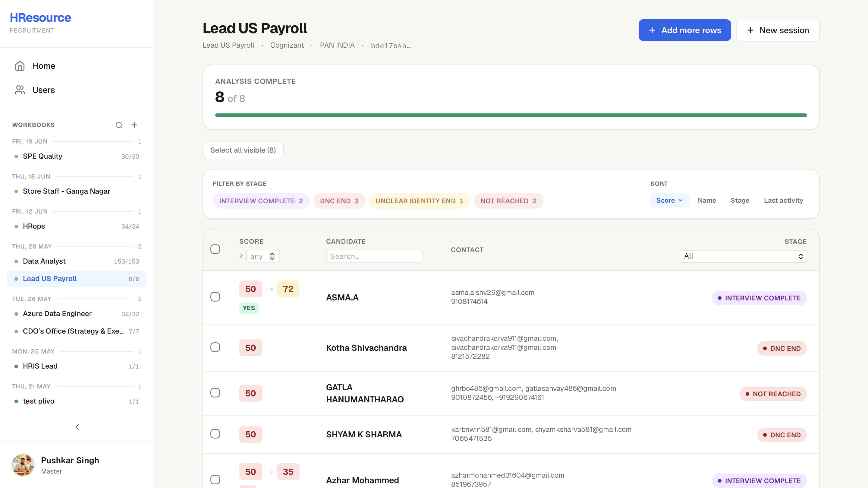The height and width of the screenshot is (488, 868).
Task: Check the GATLA HANUMANTHARAO row checkbox
Action: [215, 393]
